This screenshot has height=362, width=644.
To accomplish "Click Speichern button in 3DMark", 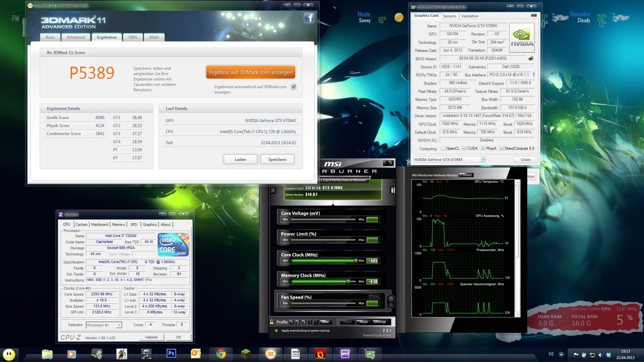I will [x=277, y=159].
